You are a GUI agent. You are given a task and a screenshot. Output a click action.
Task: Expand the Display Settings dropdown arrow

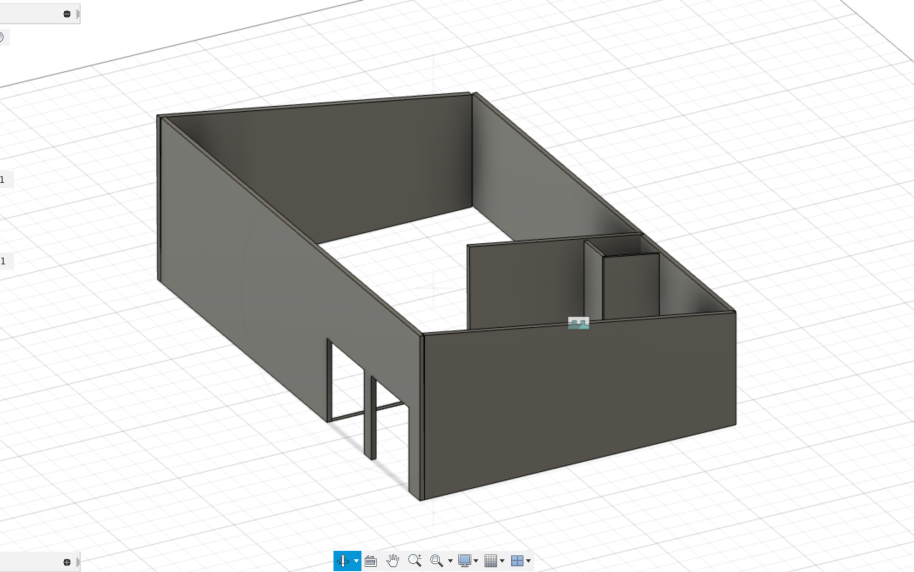(x=476, y=561)
